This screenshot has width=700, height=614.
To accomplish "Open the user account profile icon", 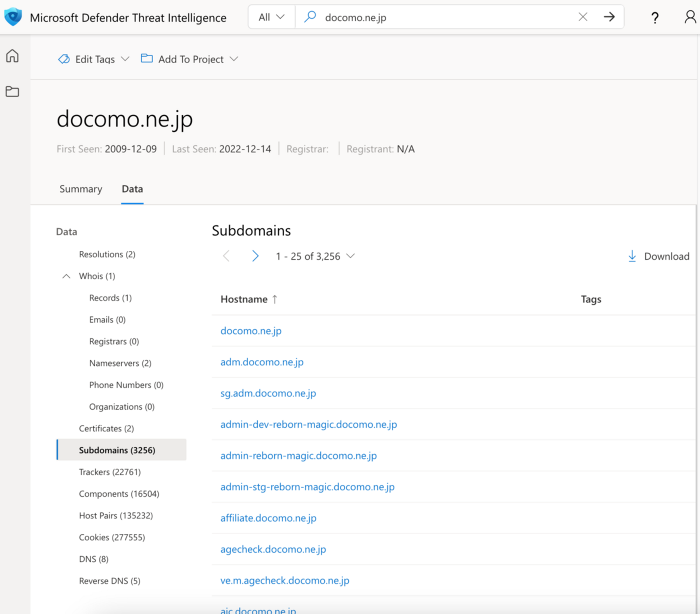I will tap(690, 17).
